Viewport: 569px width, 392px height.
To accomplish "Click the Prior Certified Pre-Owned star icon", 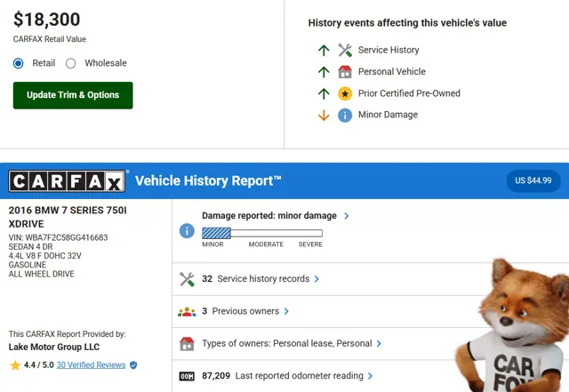I will 345,93.
